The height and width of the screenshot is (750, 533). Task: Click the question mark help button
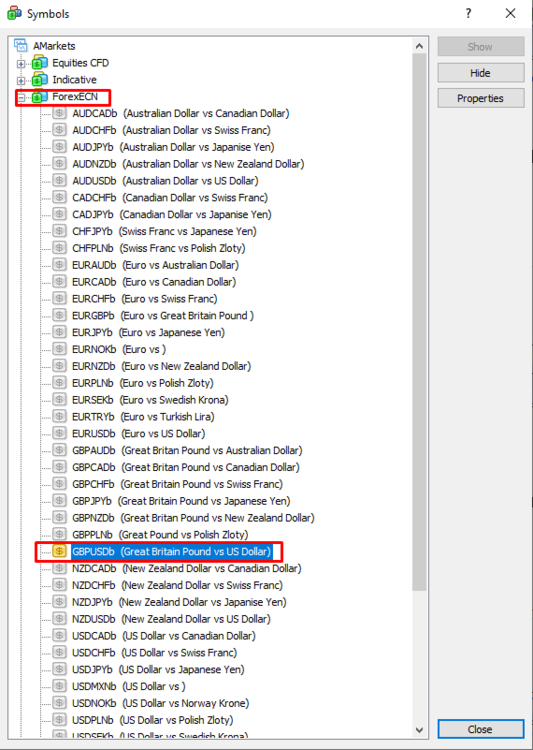tap(468, 13)
